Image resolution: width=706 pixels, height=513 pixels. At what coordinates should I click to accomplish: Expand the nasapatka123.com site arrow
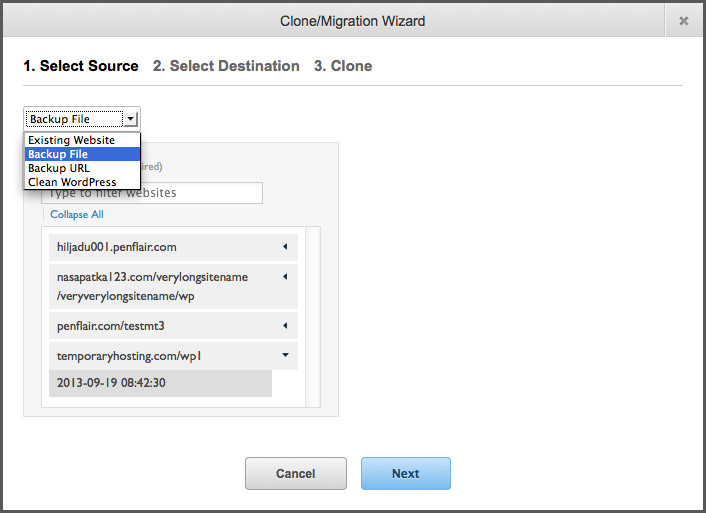(x=285, y=276)
